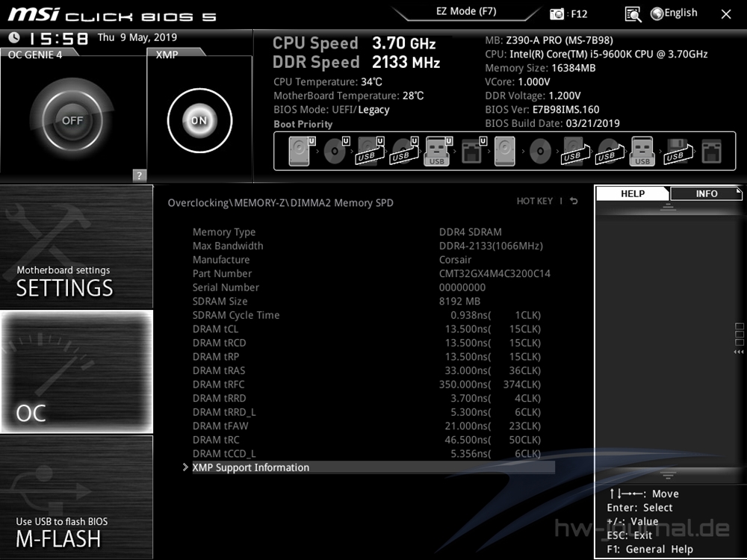The height and width of the screenshot is (560, 747).
Task: Click part number CMT32GX4M4C3200C14
Action: pos(495,273)
